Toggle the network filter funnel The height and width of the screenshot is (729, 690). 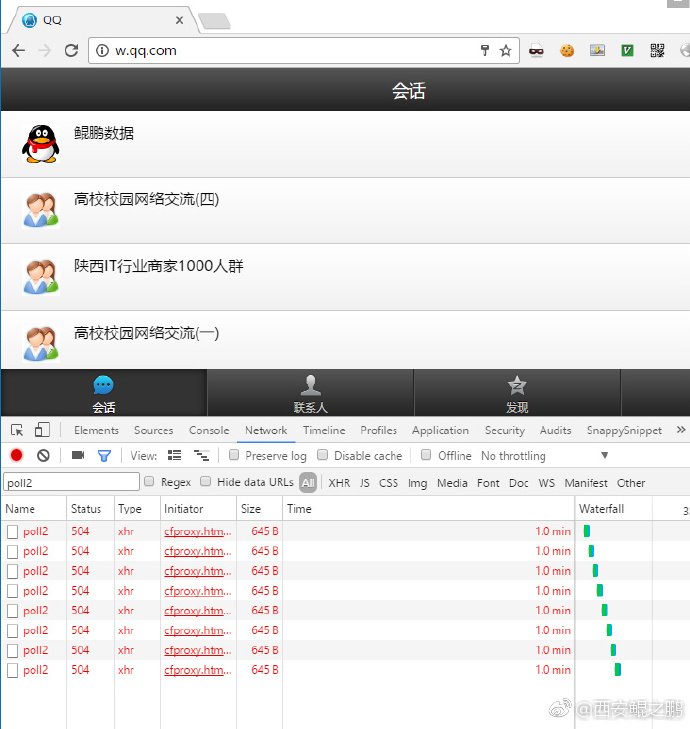click(104, 456)
